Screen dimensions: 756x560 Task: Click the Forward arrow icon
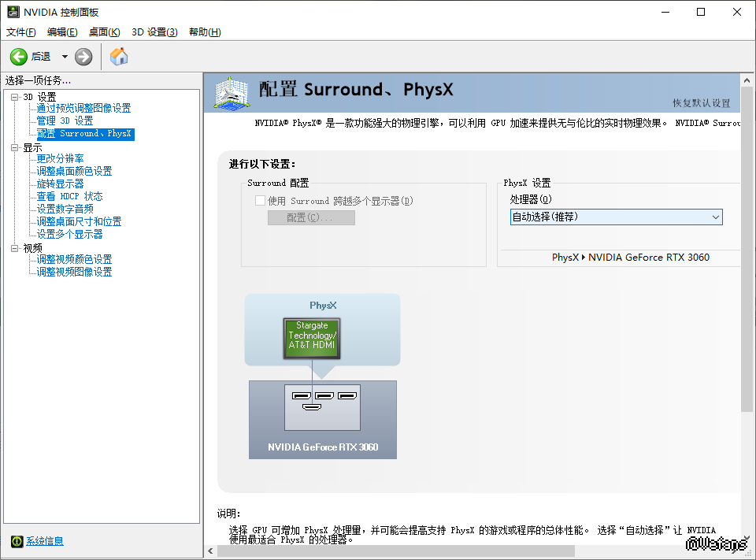83,57
